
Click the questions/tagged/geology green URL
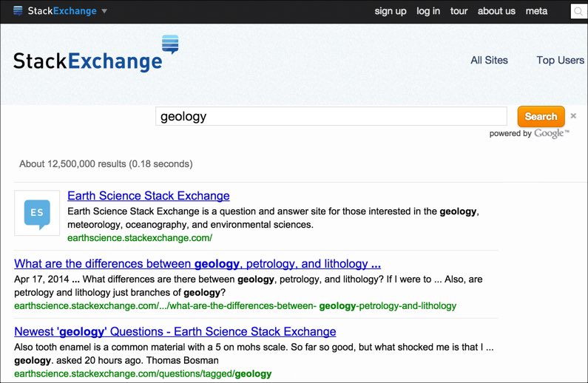pyautogui.click(x=143, y=373)
